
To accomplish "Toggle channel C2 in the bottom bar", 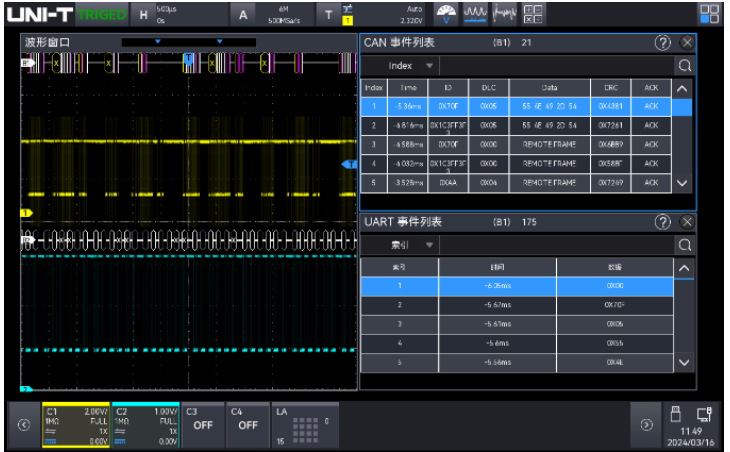I will tap(145, 424).
